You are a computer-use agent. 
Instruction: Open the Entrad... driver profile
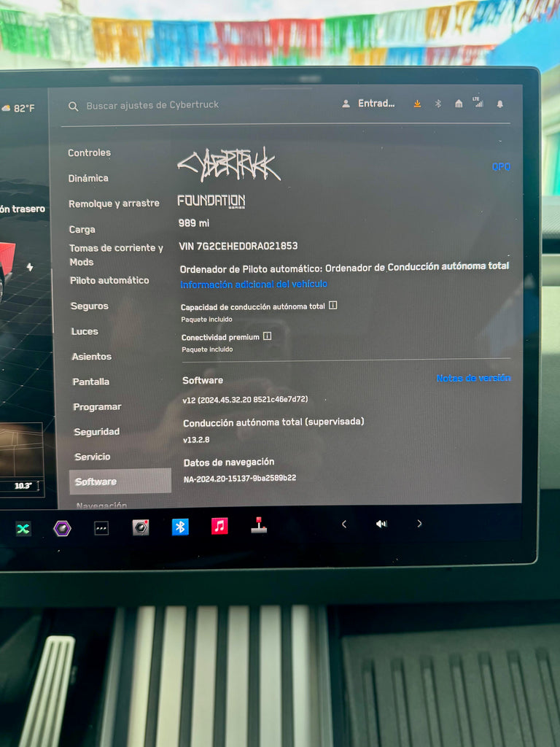(376, 104)
